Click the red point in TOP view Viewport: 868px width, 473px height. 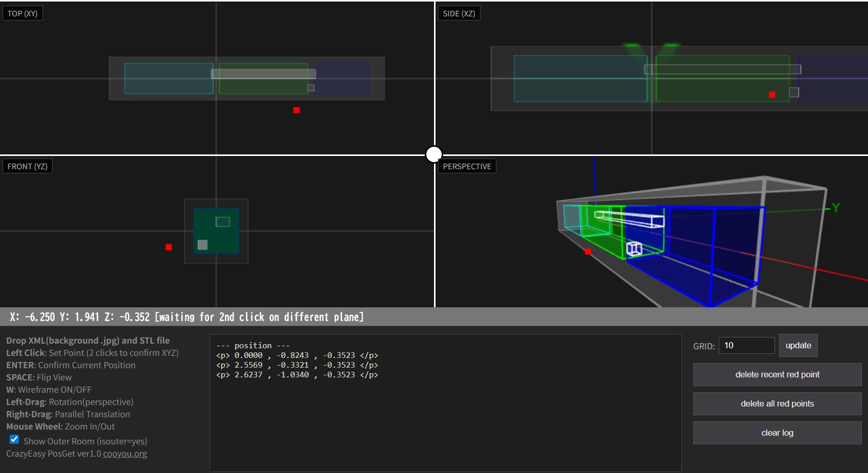point(296,110)
